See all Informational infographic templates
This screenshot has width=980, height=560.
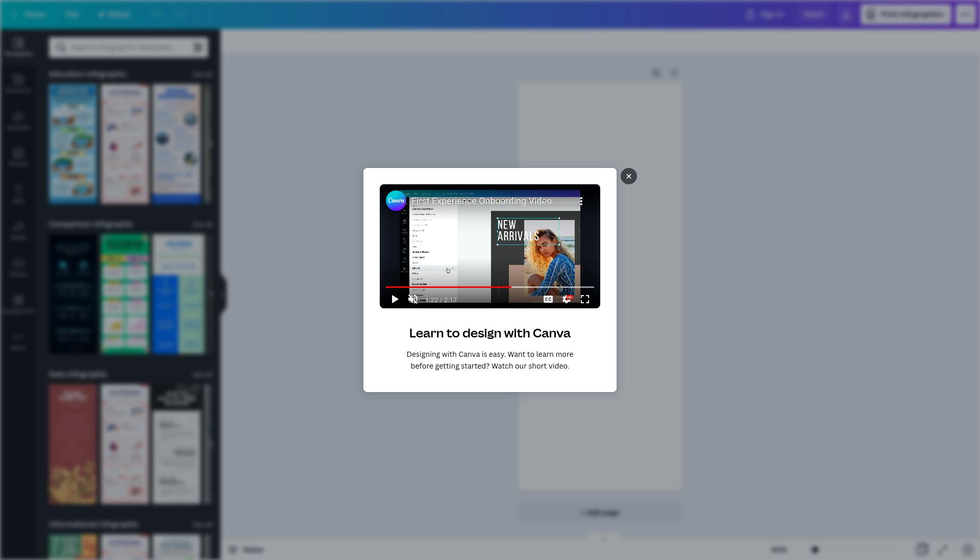point(202,525)
